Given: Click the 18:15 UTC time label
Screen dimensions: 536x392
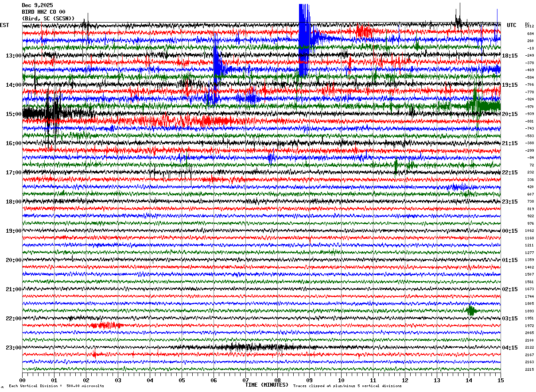Looking at the screenshot, I should pos(510,56).
